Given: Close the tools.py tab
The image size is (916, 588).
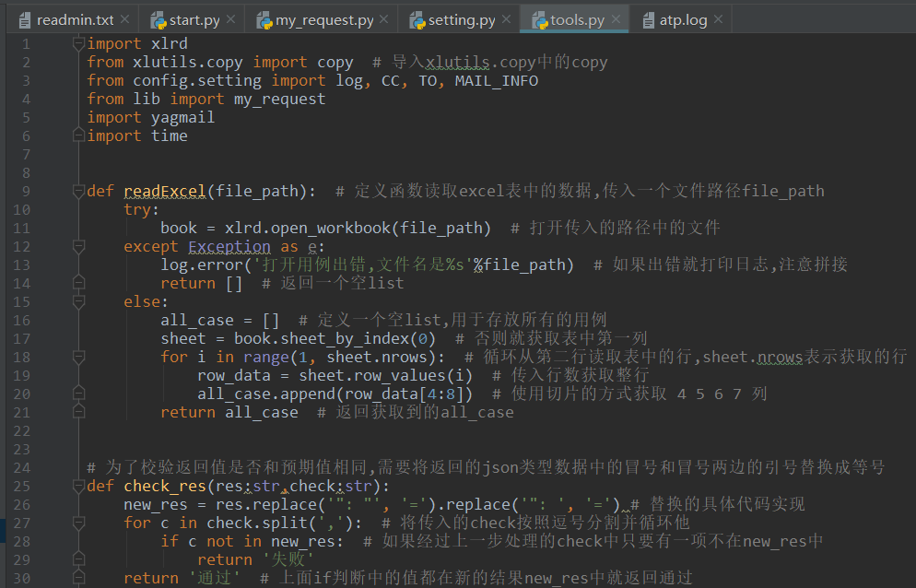Looking at the screenshot, I should [616, 19].
